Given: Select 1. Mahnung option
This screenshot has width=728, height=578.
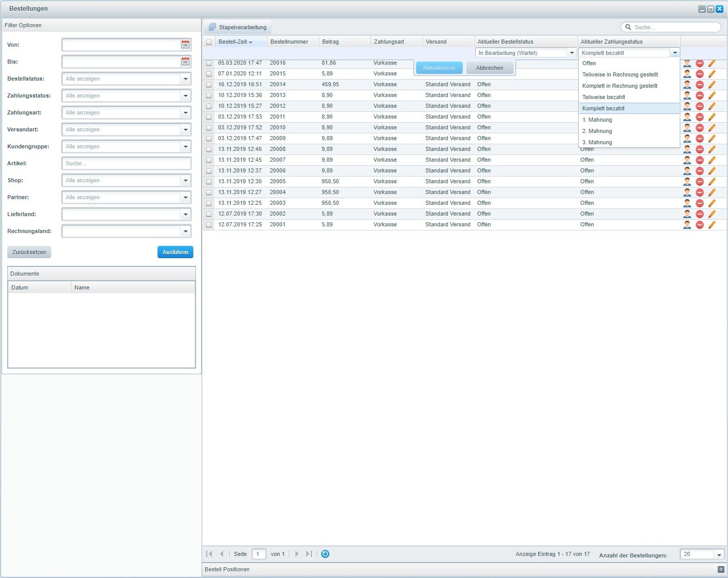Looking at the screenshot, I should click(x=629, y=120).
